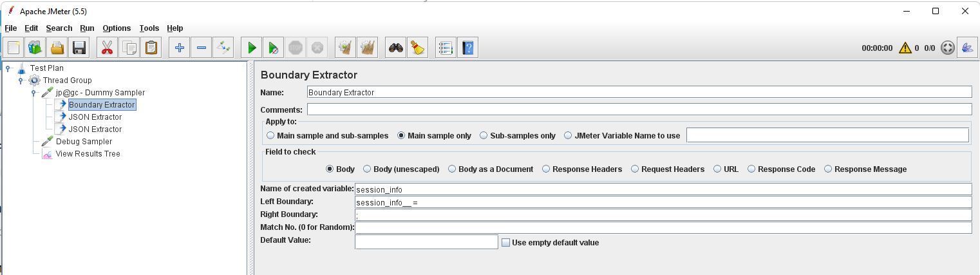Cut the element using the scissors icon
This screenshot has height=275, width=980.
(x=108, y=47)
